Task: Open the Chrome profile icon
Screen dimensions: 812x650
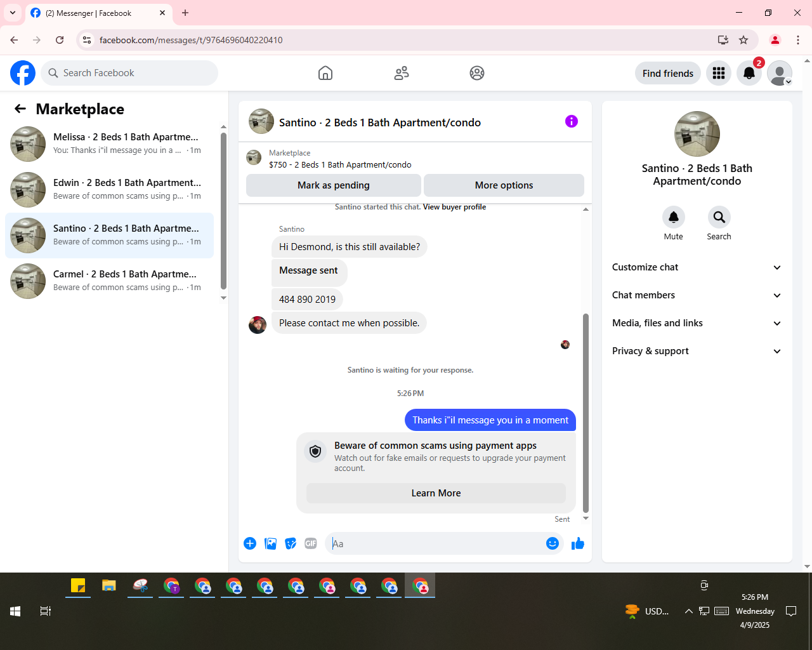Action: pos(775,40)
